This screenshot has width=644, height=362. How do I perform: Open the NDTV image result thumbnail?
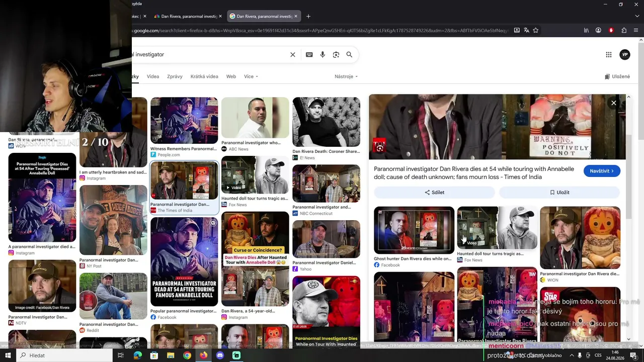point(42,286)
